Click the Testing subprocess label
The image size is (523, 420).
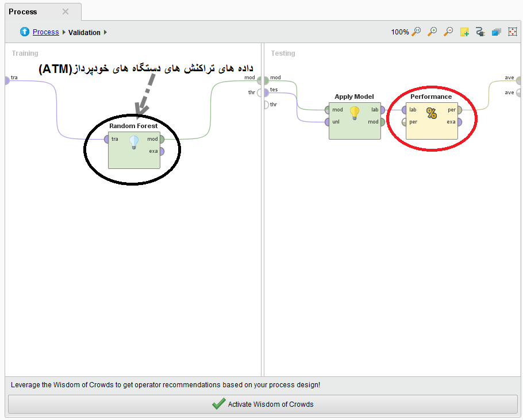[283, 53]
